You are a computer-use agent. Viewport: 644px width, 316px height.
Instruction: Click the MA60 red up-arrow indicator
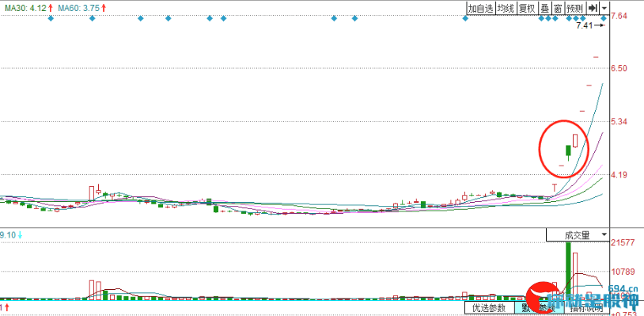click(x=104, y=7)
